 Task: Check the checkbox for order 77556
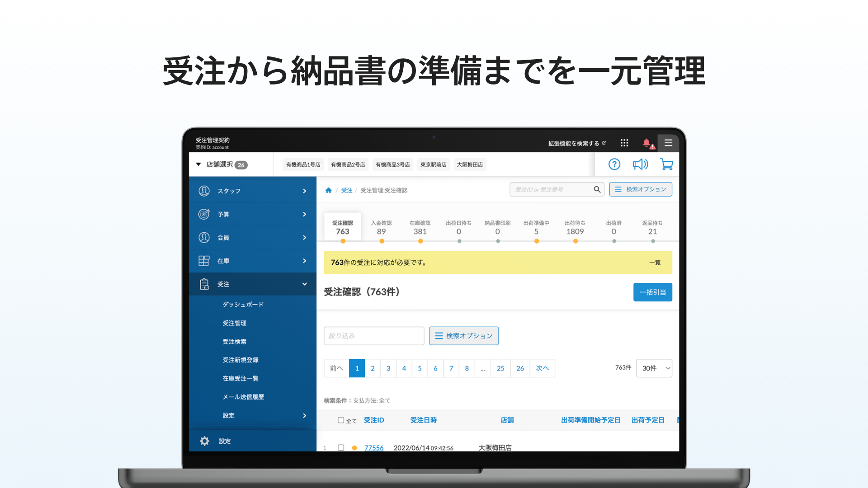341,447
